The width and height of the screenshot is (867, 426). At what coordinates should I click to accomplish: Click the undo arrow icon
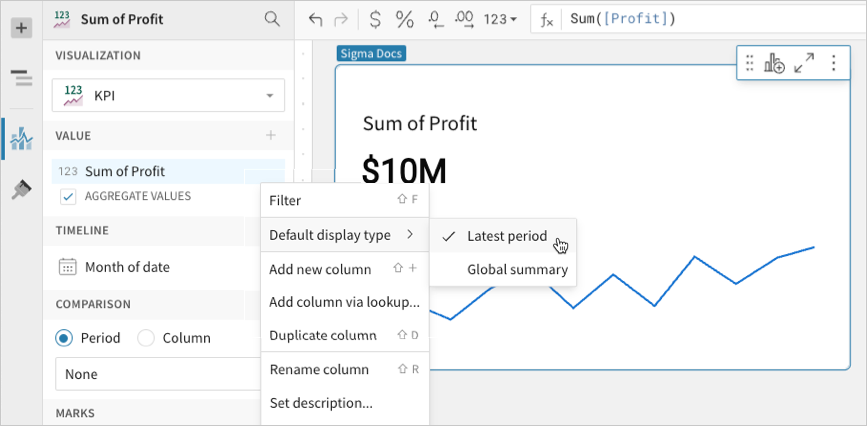316,19
